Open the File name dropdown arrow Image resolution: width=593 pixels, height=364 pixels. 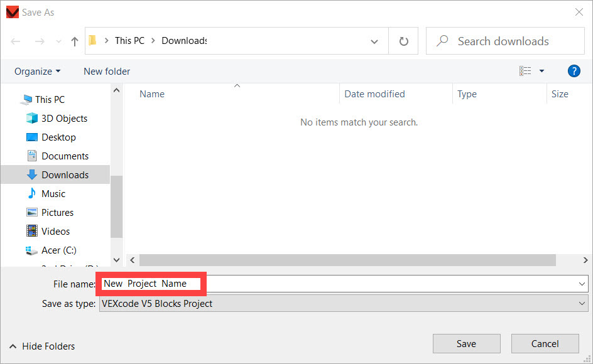[x=582, y=284]
